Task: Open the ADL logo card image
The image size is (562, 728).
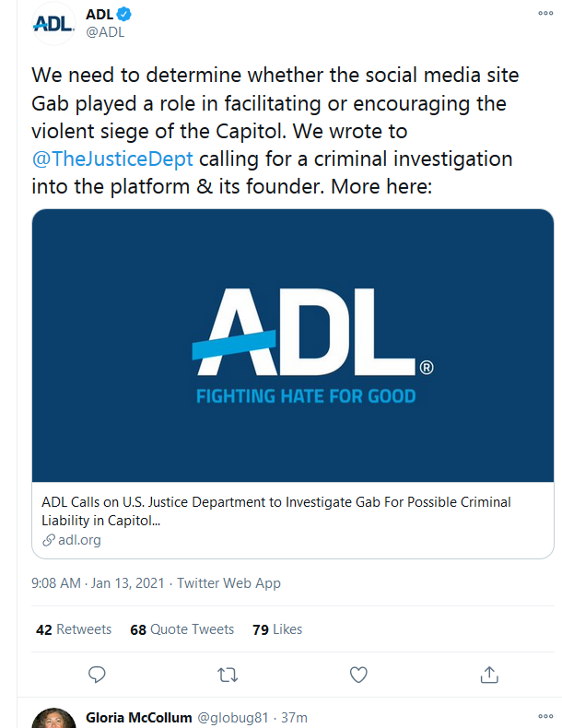Action: tap(293, 346)
